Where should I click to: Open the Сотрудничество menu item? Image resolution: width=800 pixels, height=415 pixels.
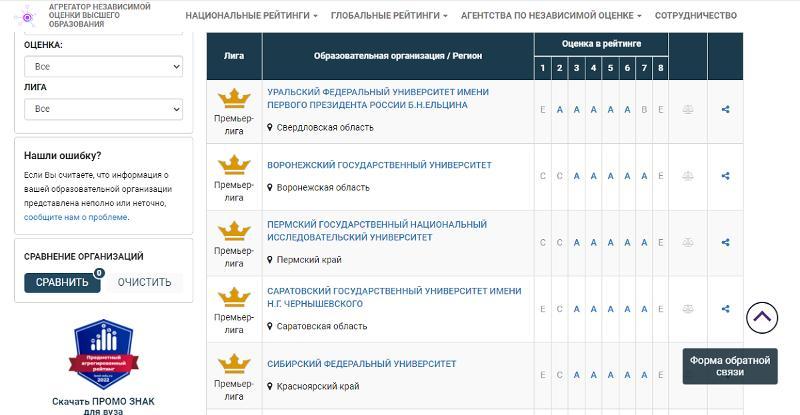point(695,16)
